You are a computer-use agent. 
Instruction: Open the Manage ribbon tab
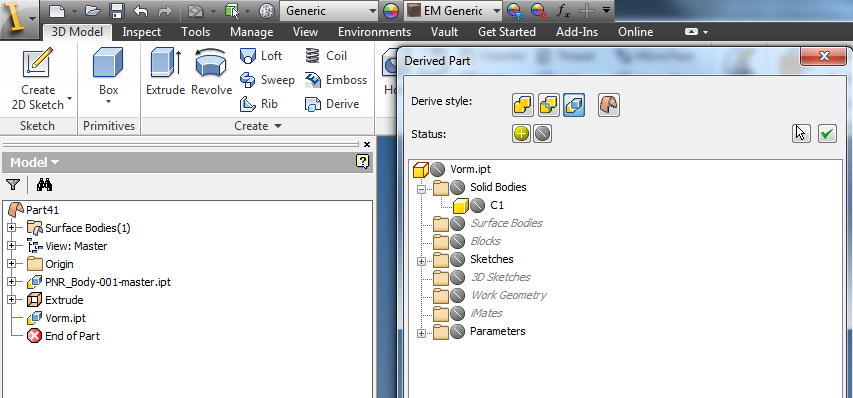point(251,32)
